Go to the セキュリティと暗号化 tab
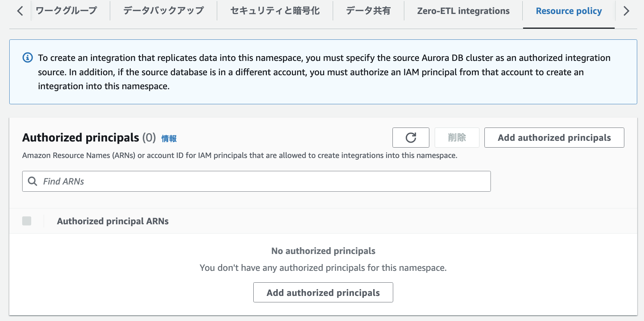This screenshot has height=321, width=644. pos(275,11)
